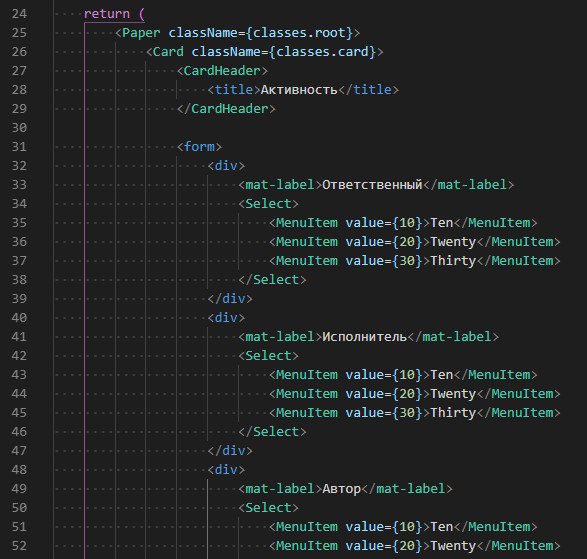Click the word Активность in title tag
The height and width of the screenshot is (559, 587).
[x=299, y=90]
